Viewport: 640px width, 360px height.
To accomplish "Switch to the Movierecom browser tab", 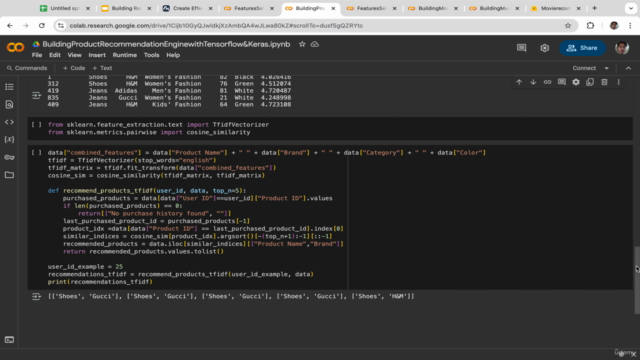I will point(555,8).
